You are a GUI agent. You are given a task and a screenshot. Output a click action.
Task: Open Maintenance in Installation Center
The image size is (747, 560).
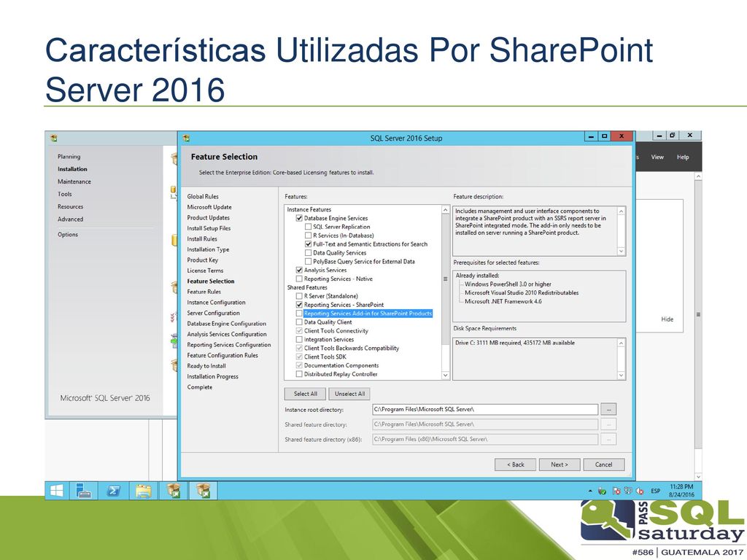(x=74, y=182)
